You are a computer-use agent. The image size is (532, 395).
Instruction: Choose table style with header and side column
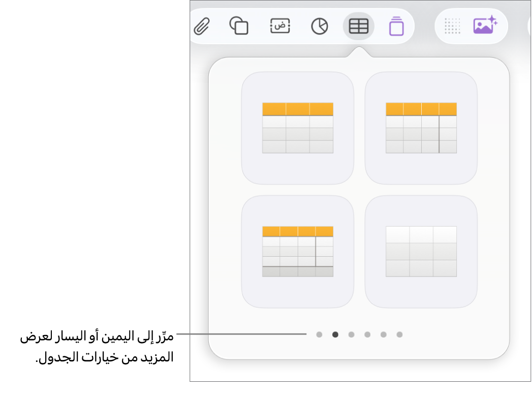(421, 128)
